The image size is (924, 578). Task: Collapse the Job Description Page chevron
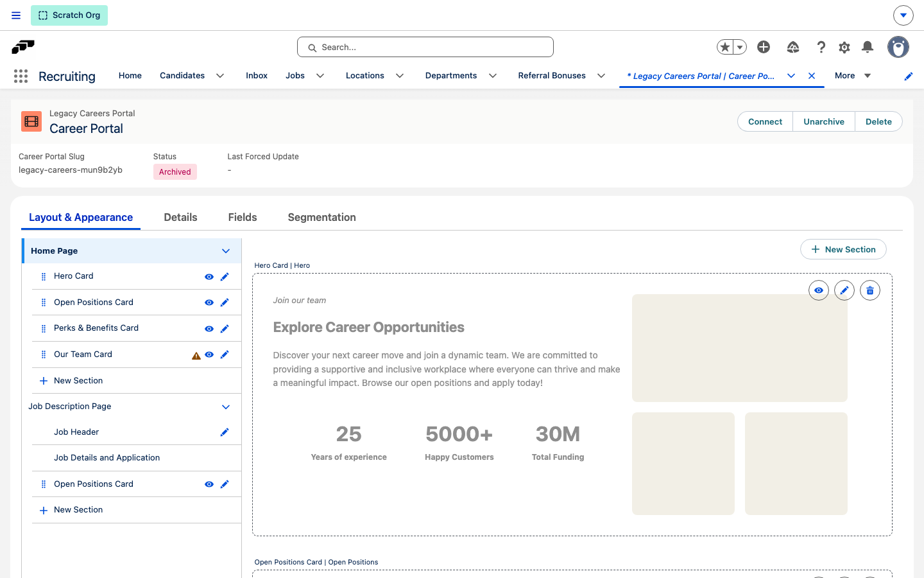pos(226,407)
